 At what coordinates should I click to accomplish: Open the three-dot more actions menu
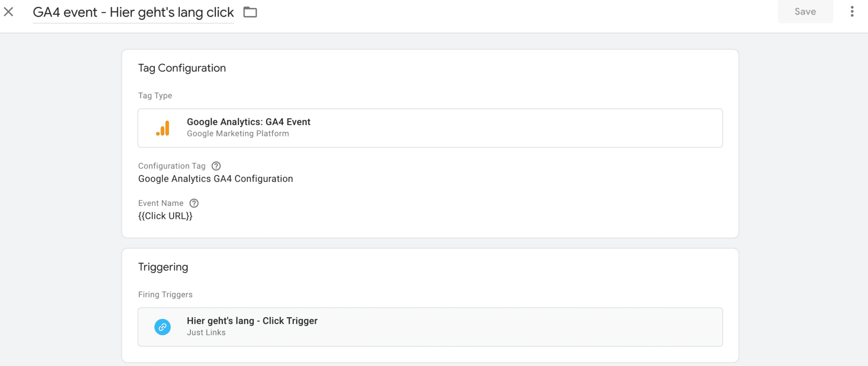(x=852, y=11)
